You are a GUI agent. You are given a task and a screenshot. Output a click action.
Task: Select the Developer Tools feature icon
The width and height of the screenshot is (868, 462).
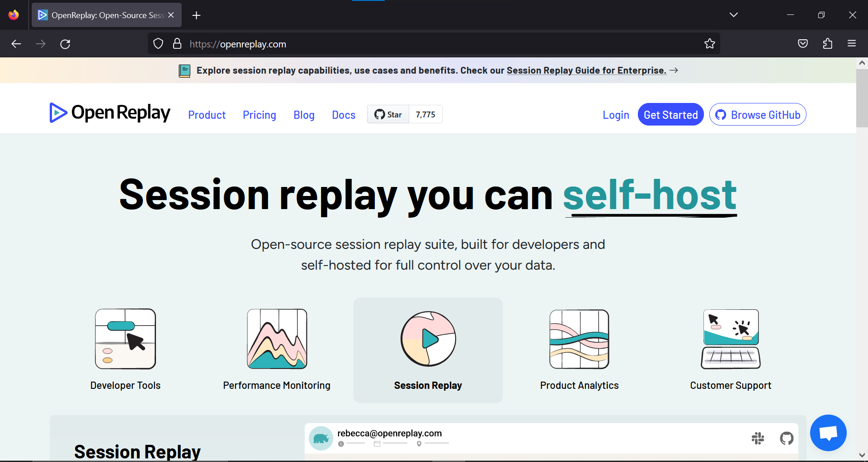point(126,339)
